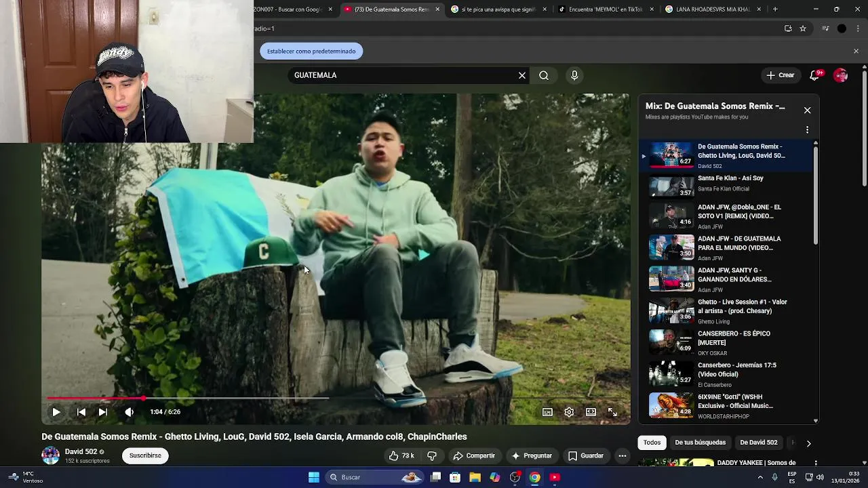Open the Crear menu

(x=781, y=75)
